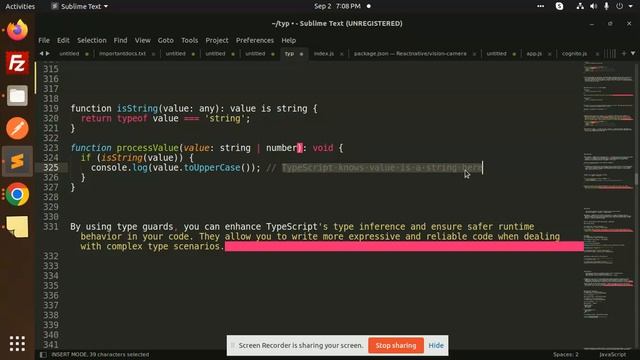Open the Preferences menu
This screenshot has width=640, height=360.
click(x=255, y=40)
